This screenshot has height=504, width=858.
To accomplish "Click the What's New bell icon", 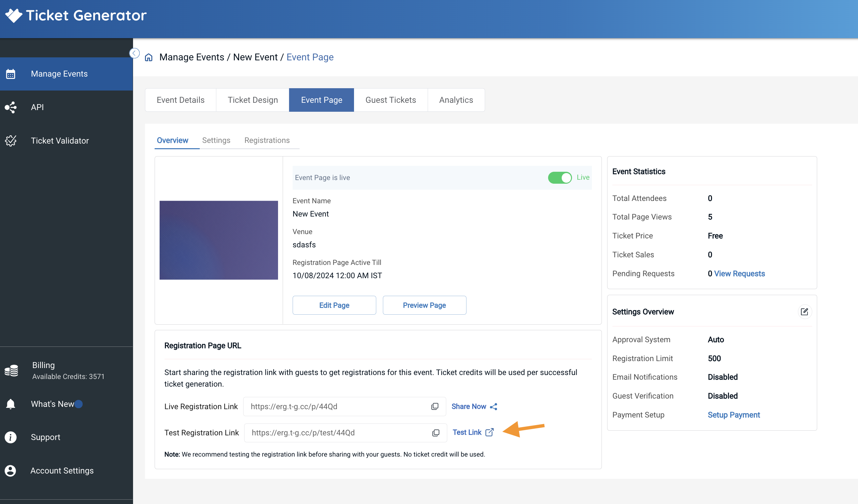I will 11,404.
